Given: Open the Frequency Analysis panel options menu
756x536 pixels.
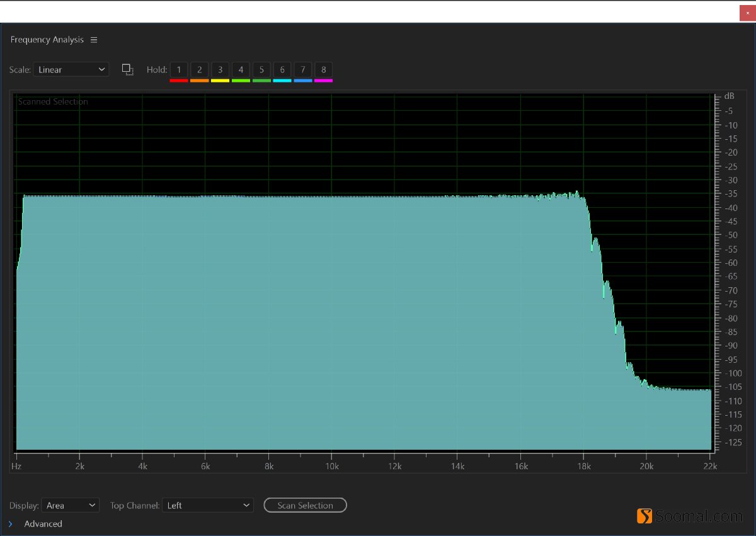Looking at the screenshot, I should pyautogui.click(x=93, y=40).
